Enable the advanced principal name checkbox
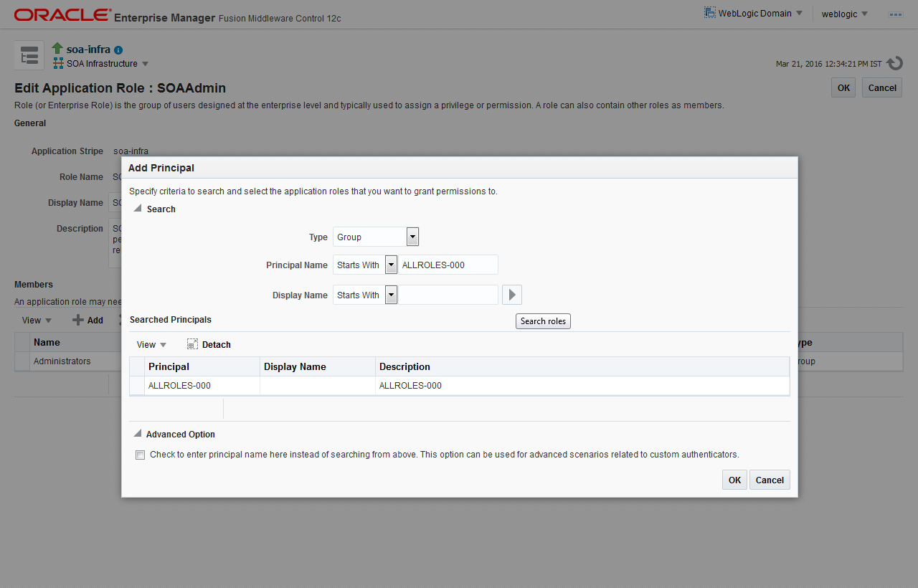 click(x=141, y=455)
